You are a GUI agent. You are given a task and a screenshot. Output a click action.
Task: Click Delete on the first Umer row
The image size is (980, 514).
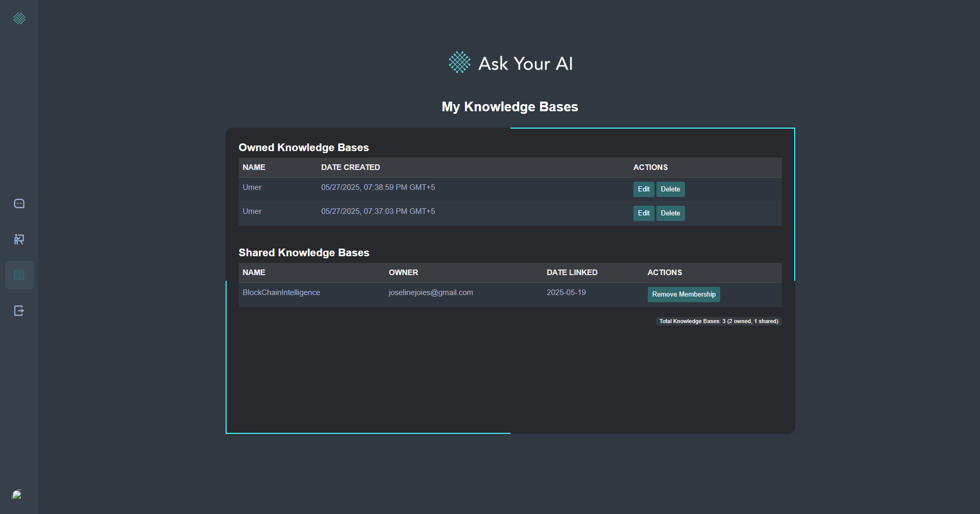670,189
